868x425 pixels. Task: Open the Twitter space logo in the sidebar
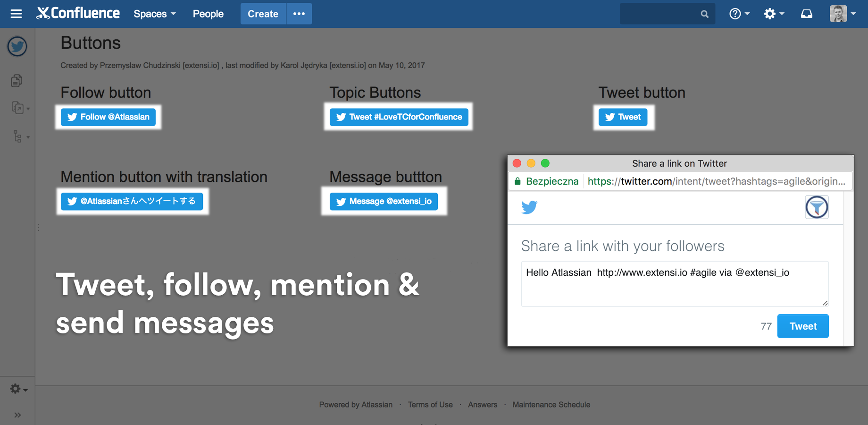click(17, 46)
